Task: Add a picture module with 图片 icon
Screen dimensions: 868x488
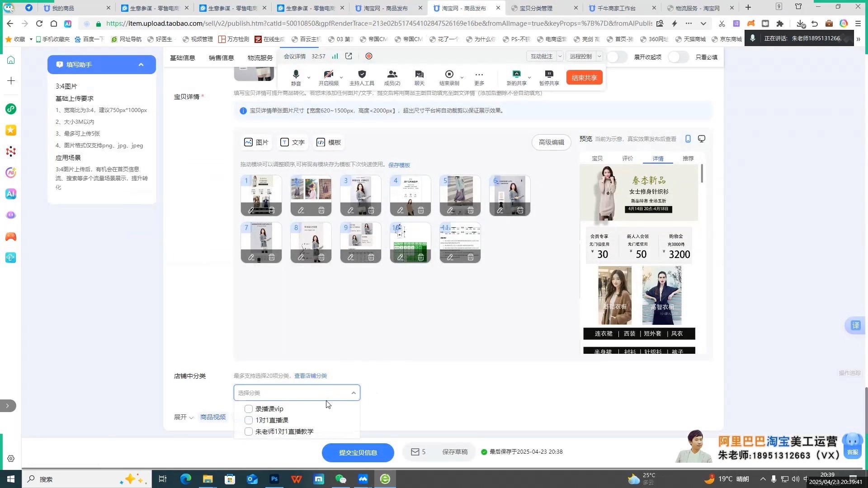Action: [256, 142]
